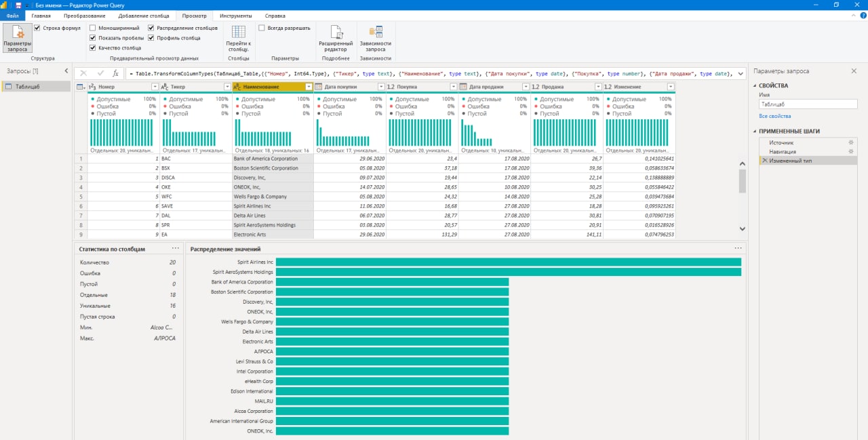Click the fx formula icon

click(x=115, y=73)
